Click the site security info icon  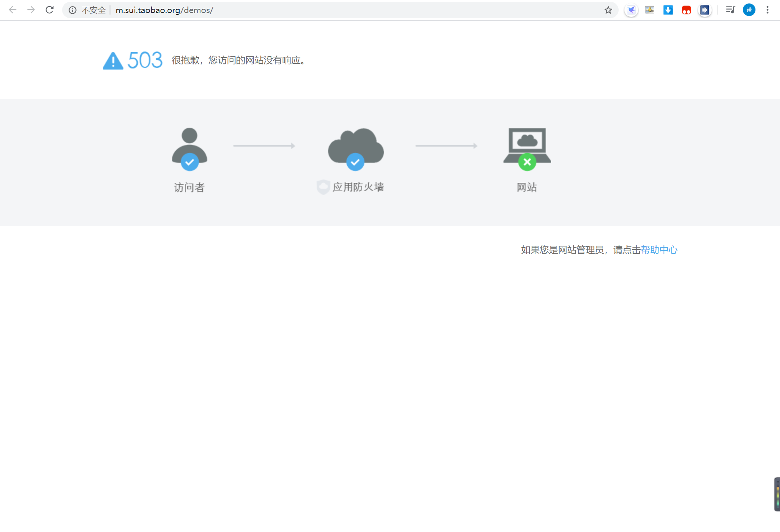click(72, 10)
